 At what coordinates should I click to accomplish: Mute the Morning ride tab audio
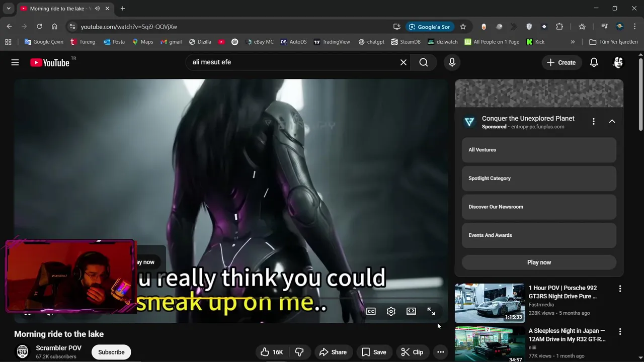pyautogui.click(x=97, y=9)
